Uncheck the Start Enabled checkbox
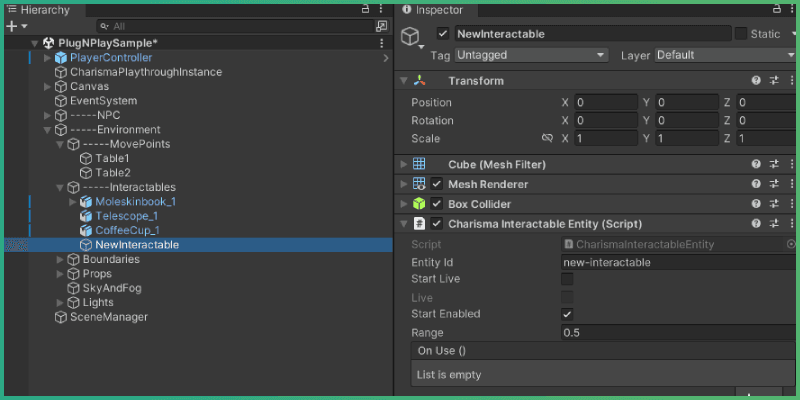Image resolution: width=800 pixels, height=400 pixels. (567, 314)
